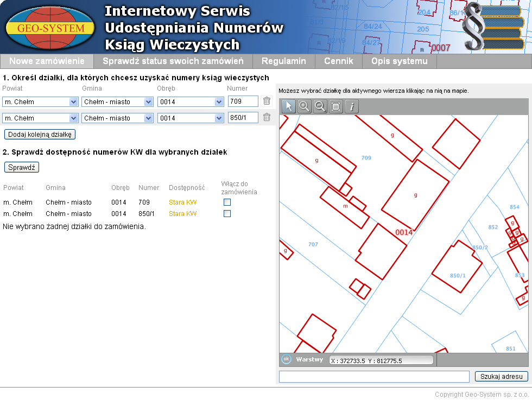Viewport: 532px width, 400px height.
Task: Click the Copyright Geo-System sp. z o.o. text
Action: (482, 394)
